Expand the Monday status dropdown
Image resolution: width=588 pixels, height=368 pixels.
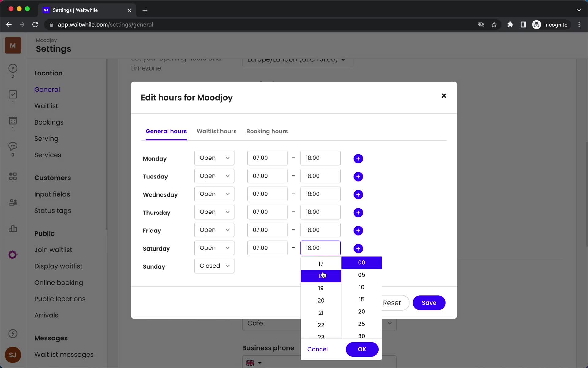click(214, 158)
